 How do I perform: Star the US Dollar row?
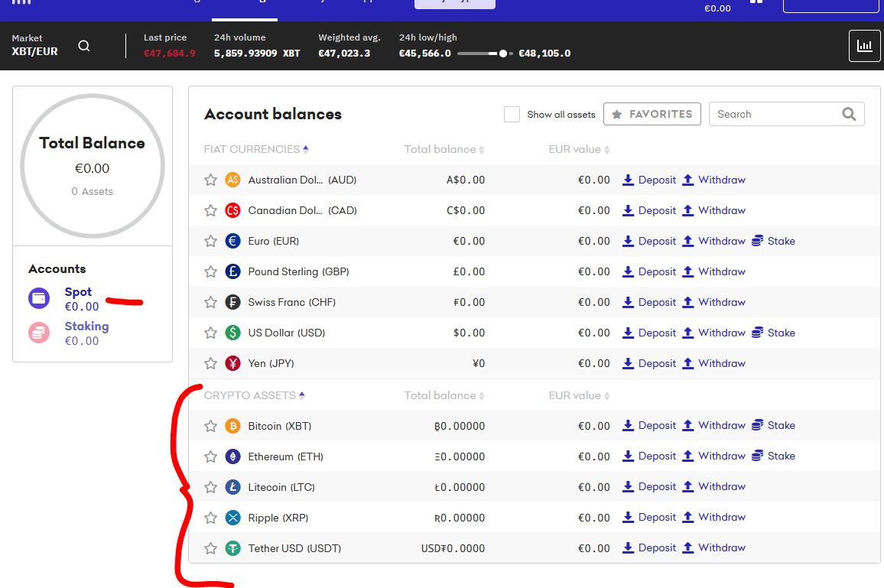click(211, 333)
